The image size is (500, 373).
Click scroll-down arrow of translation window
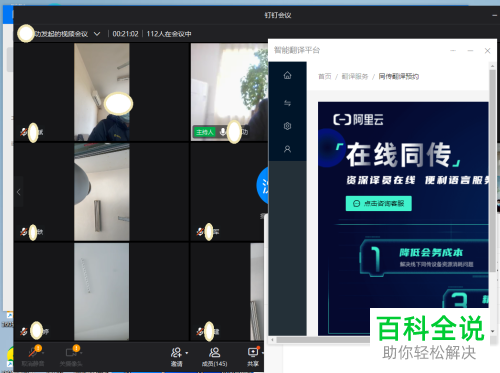(492, 331)
